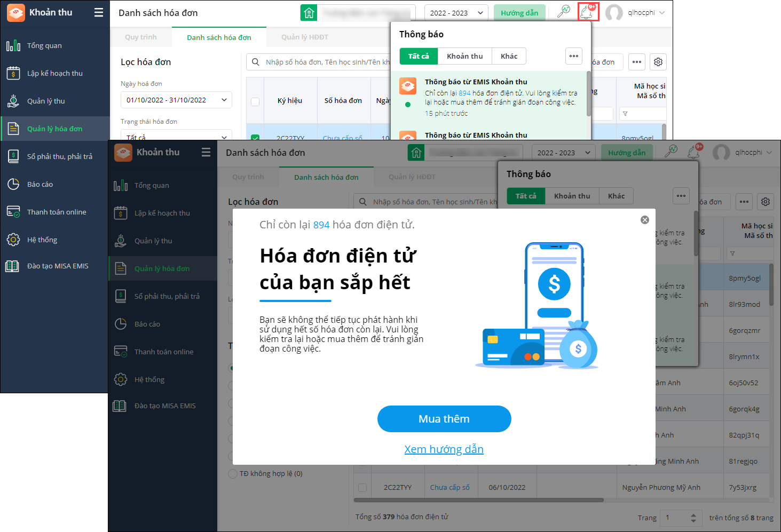This screenshot has width=781, height=532.
Task: Click Hướng dẫn button in front window header
Action: click(627, 153)
